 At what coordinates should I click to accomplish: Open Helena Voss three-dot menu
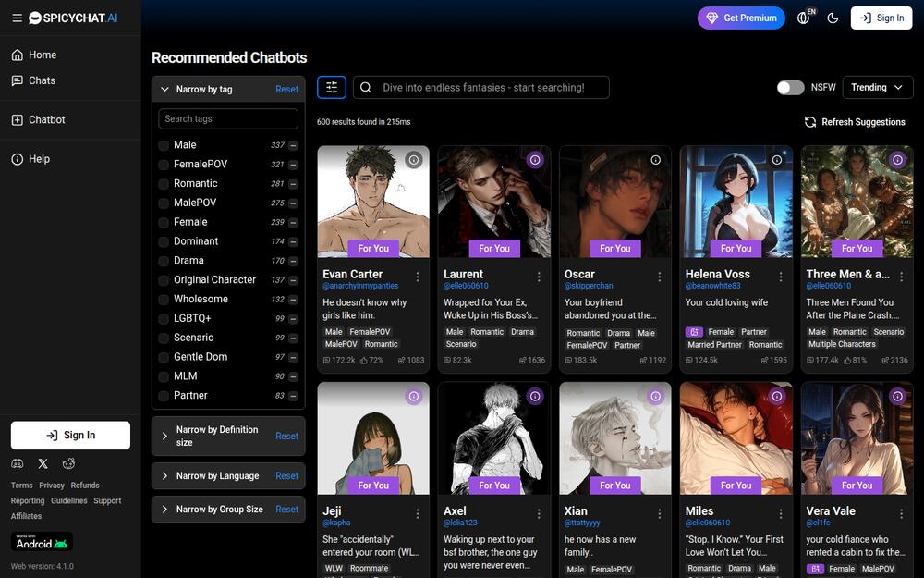tap(781, 277)
